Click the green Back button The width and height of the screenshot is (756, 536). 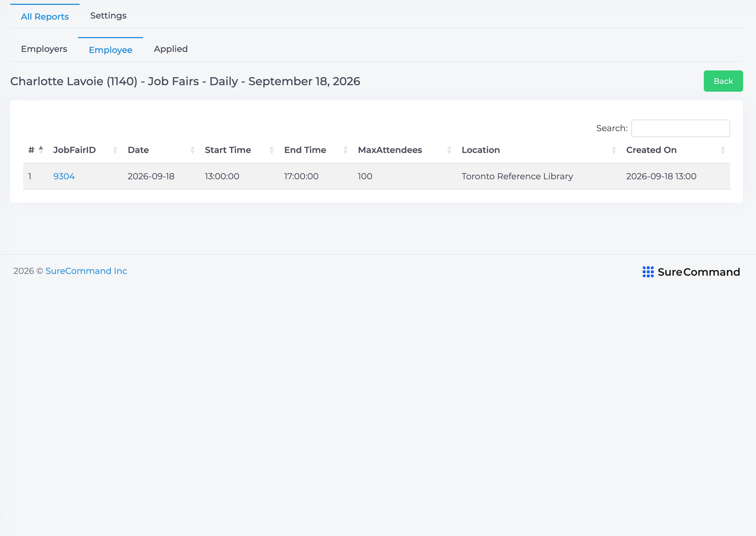click(x=723, y=81)
